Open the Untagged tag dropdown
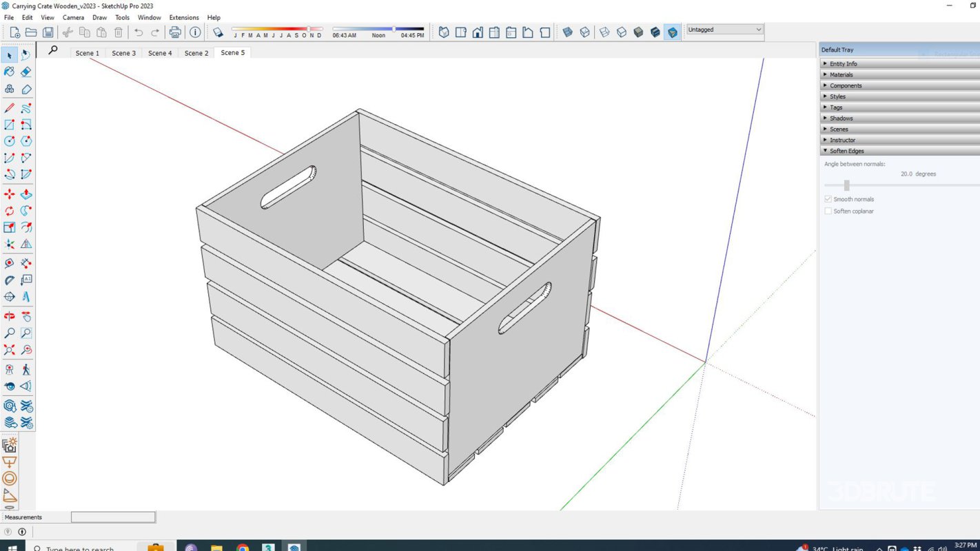The height and width of the screenshot is (551, 980). (x=724, y=30)
